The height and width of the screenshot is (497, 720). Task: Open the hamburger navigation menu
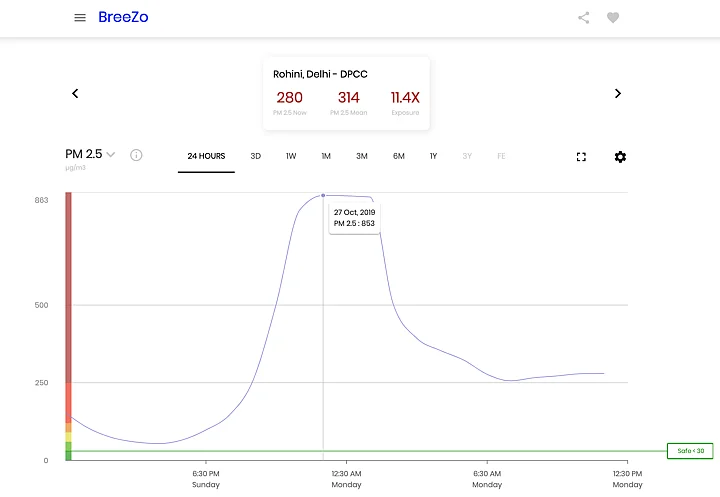click(x=80, y=18)
